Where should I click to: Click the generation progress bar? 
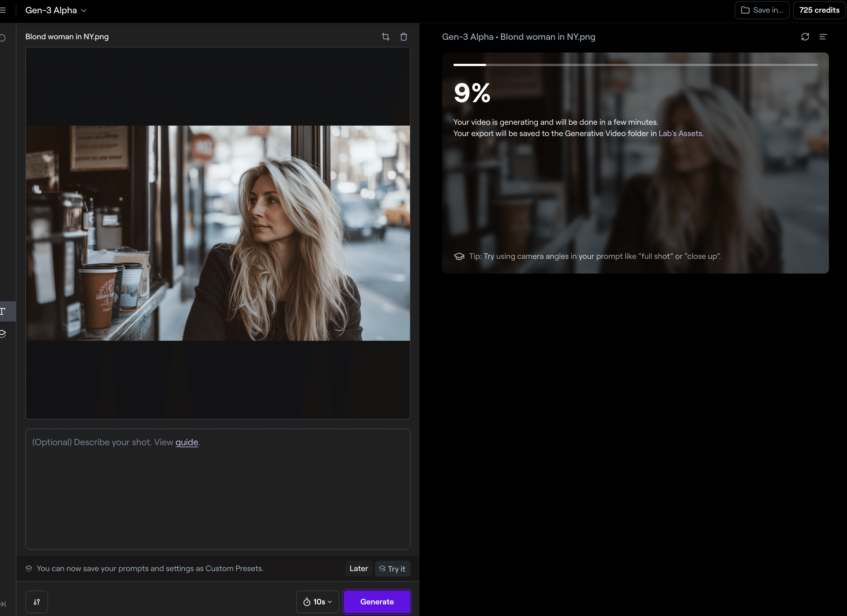(635, 65)
